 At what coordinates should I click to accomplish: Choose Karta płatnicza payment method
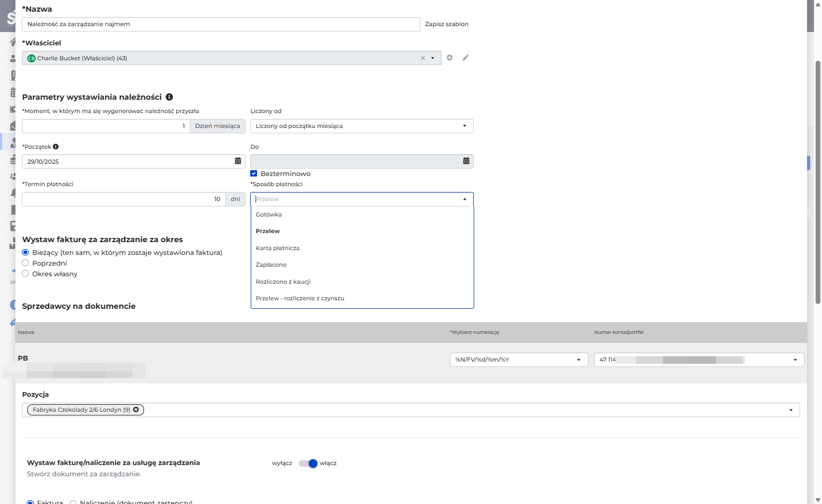[x=362, y=248]
